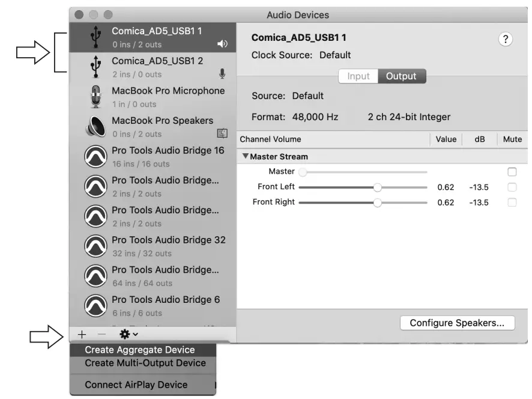
Task: Open the help question mark button
Action: point(506,40)
